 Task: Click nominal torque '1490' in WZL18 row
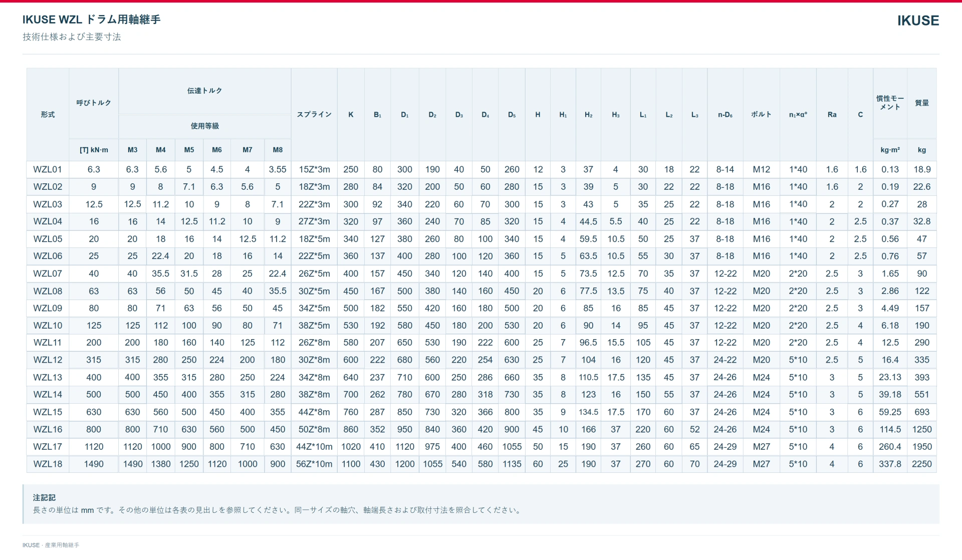(x=94, y=464)
